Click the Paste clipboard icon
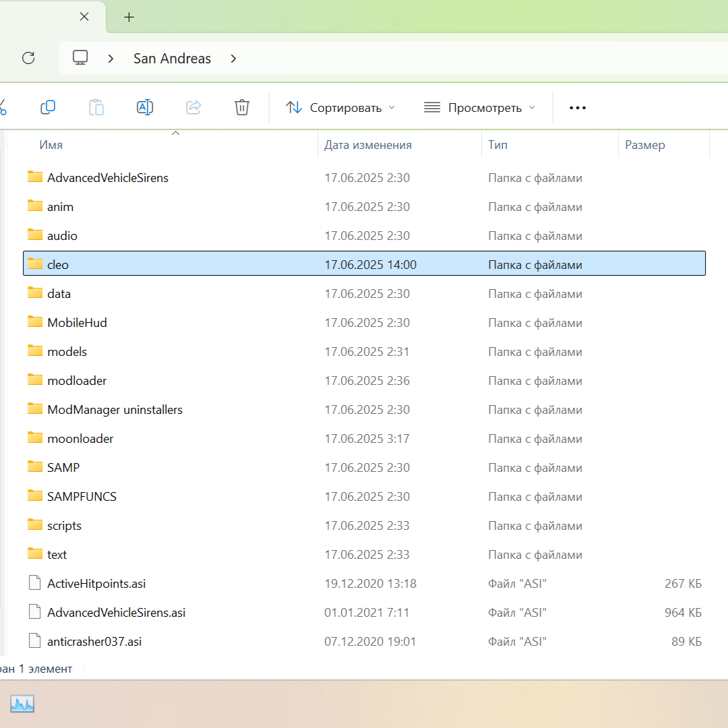 click(96, 107)
